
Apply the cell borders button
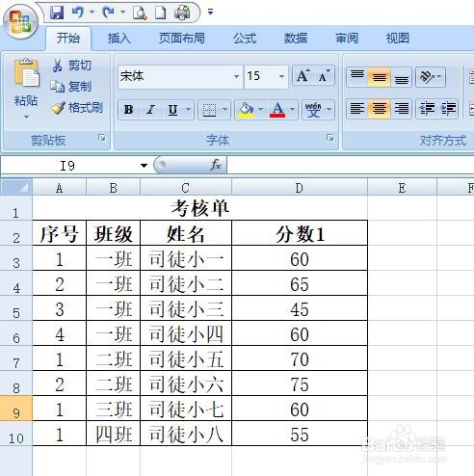click(x=209, y=110)
